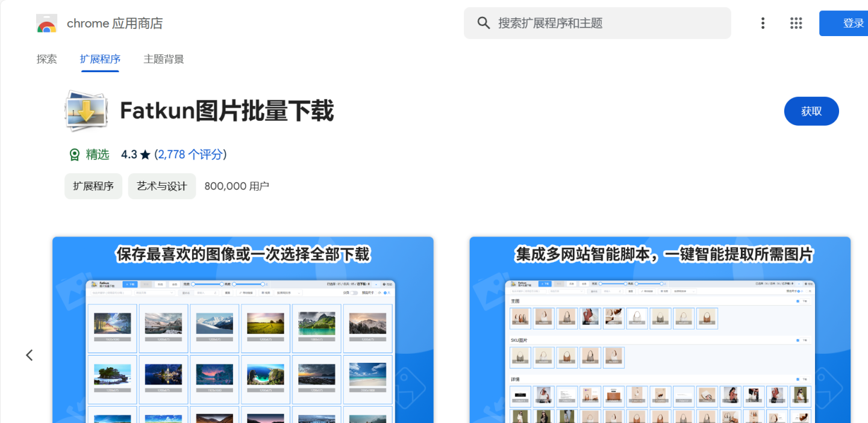Switch to the 主题背景 tab

coord(163,60)
